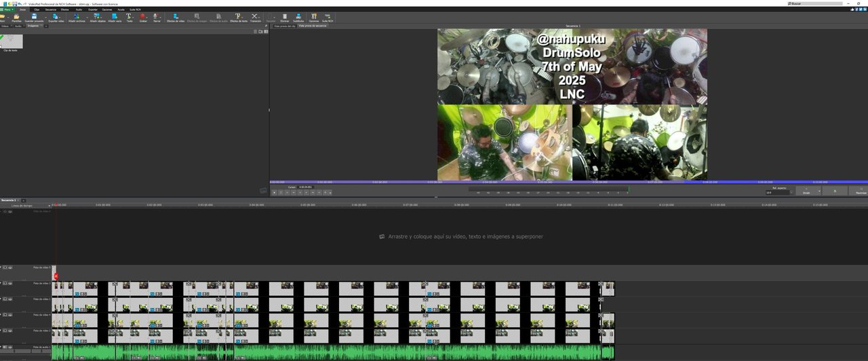This screenshot has height=361, width=868.
Task: Click the Efectos de imagen icon
Action: [197, 16]
